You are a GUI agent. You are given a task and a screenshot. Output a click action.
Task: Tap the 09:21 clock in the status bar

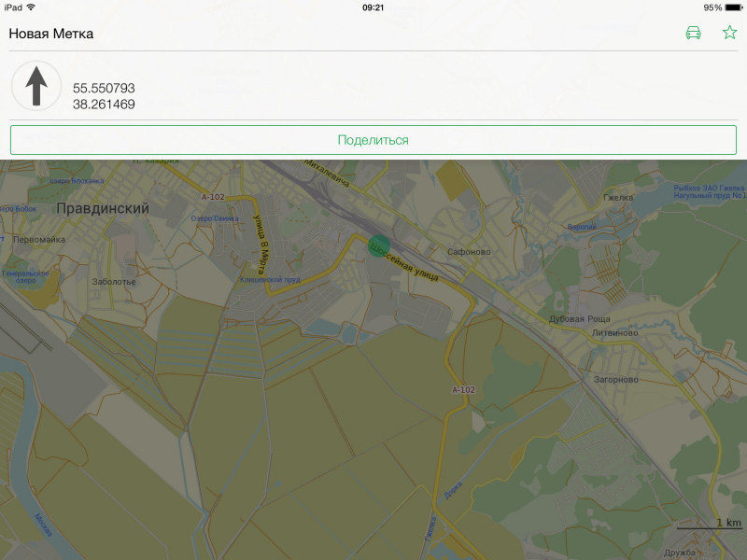[373, 7]
